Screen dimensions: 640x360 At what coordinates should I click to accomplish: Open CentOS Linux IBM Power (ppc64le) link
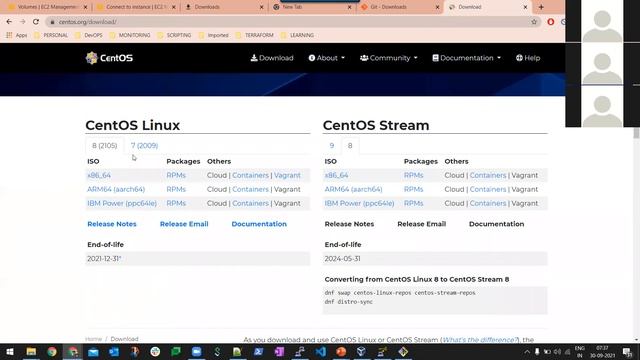coord(122,203)
